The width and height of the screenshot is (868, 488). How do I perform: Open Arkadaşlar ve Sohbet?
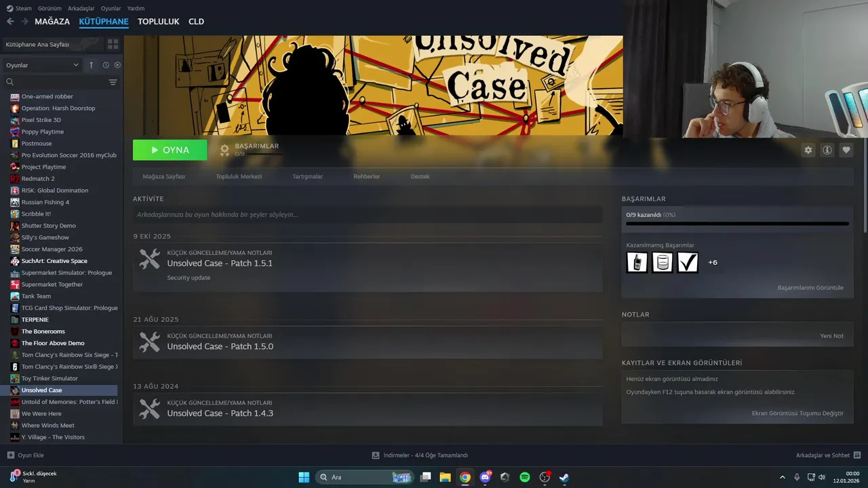(x=829, y=455)
